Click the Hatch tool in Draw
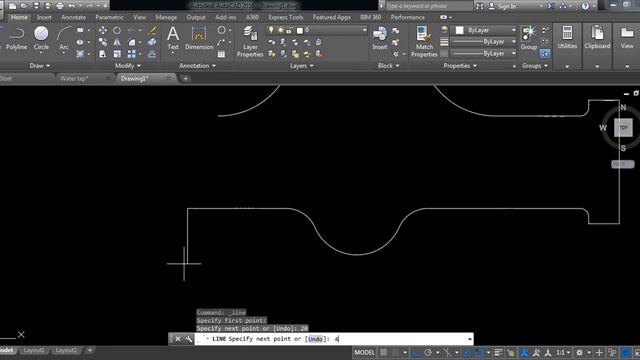The height and width of the screenshot is (360, 640). [x=80, y=54]
